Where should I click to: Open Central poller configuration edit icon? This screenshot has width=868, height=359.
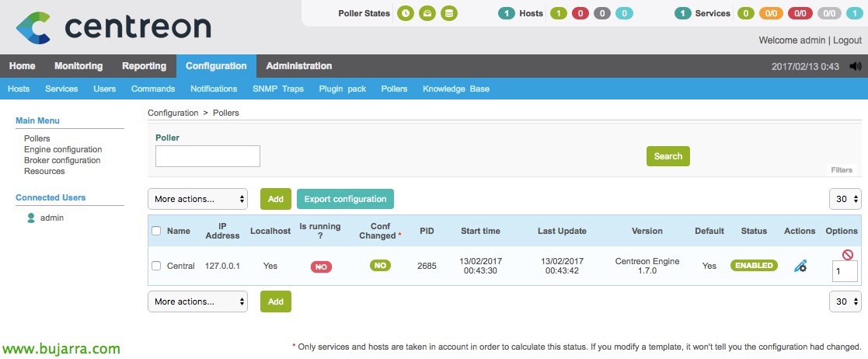[800, 266]
